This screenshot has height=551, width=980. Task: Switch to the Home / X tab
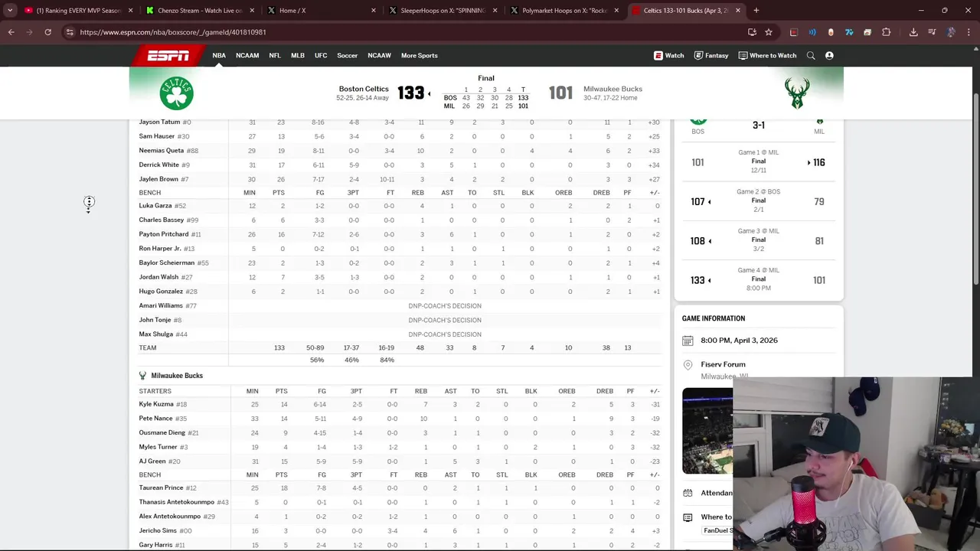[321, 11]
